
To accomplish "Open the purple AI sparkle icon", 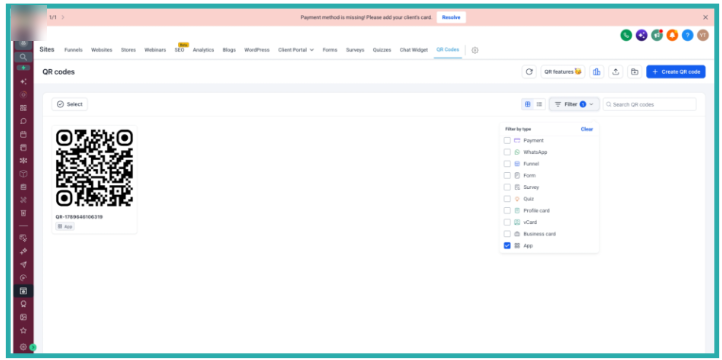I will point(641,35).
